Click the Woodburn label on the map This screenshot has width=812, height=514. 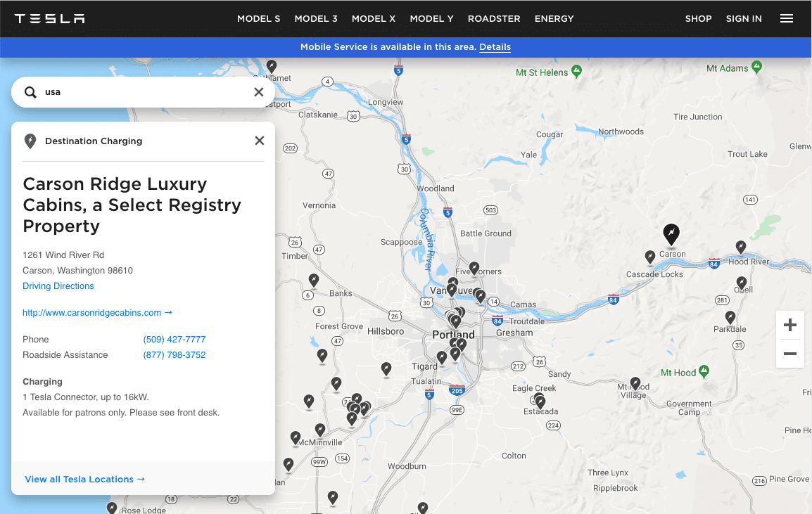click(407, 466)
